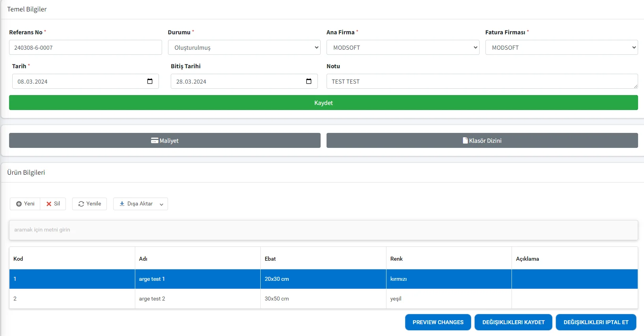Click the '20x30 cm' cell
Screen dimensions: 644x336
tap(323, 279)
